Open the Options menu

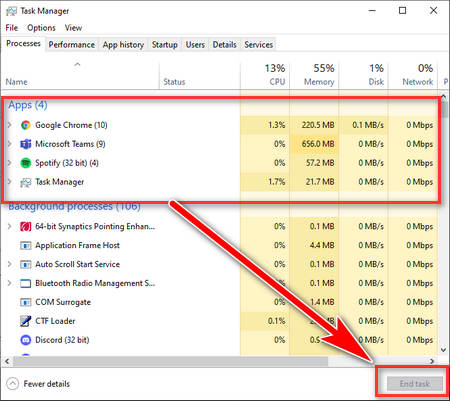41,28
